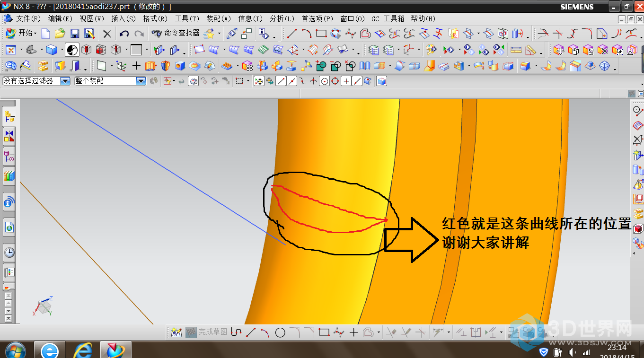Expand the sketch plane dropdown arrow
Screen dimensions: 644x358
pyautogui.click(x=111, y=66)
